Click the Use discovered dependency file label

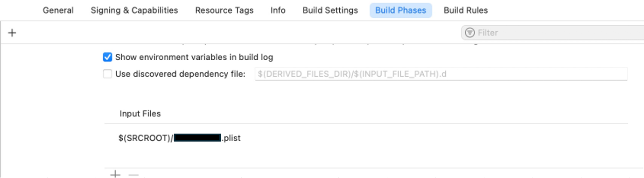coord(180,74)
